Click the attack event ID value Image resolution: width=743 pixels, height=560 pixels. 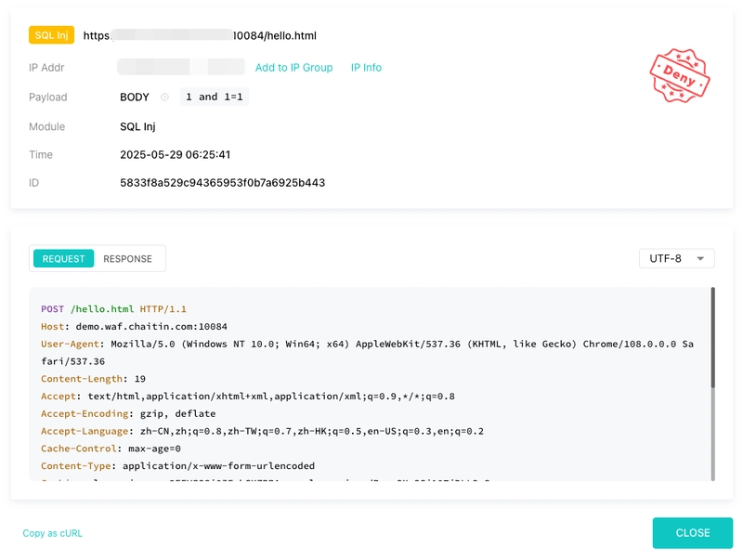pyautogui.click(x=222, y=183)
